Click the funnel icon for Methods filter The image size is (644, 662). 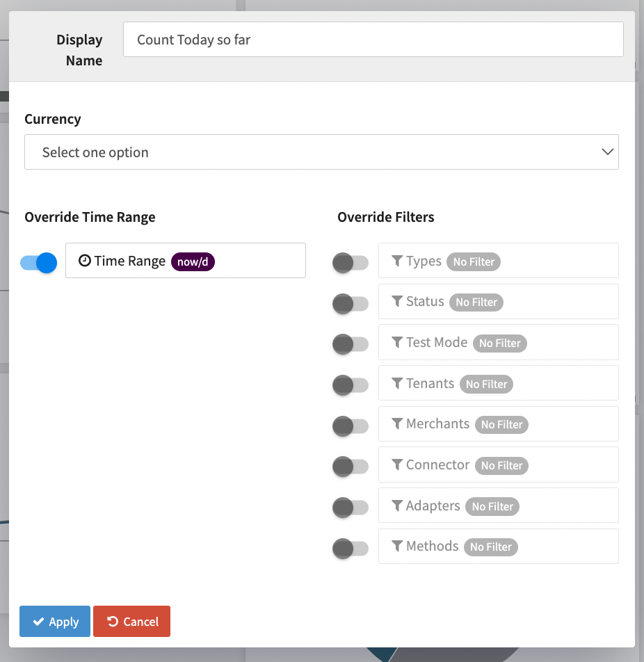(397, 546)
